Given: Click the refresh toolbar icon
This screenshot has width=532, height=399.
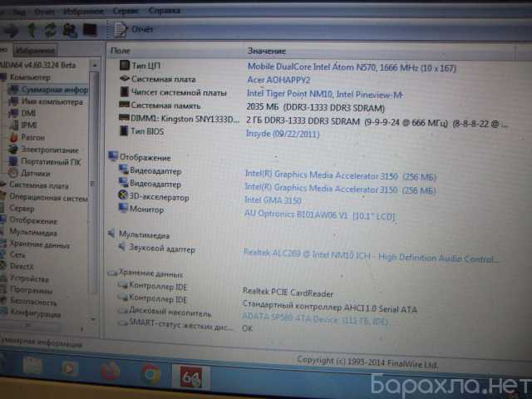Looking at the screenshot, I should pos(50,30).
